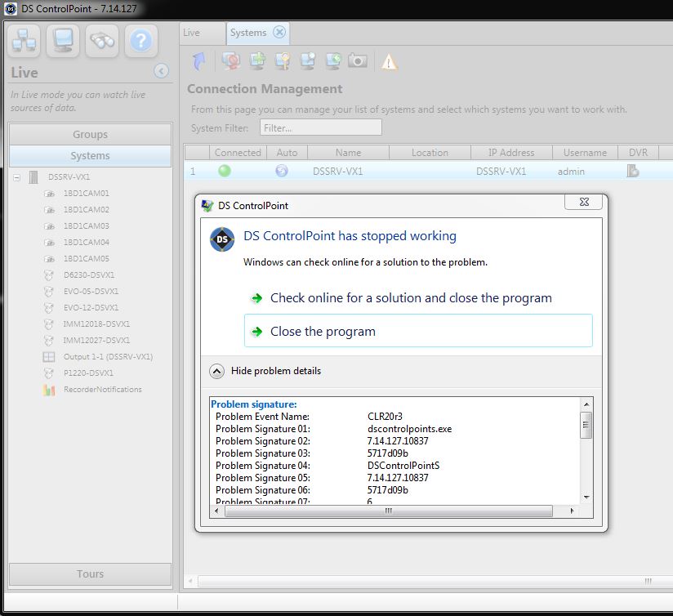673x616 pixels.
Task: Click the camera snapshot icon on the toolbar
Action: [356, 60]
